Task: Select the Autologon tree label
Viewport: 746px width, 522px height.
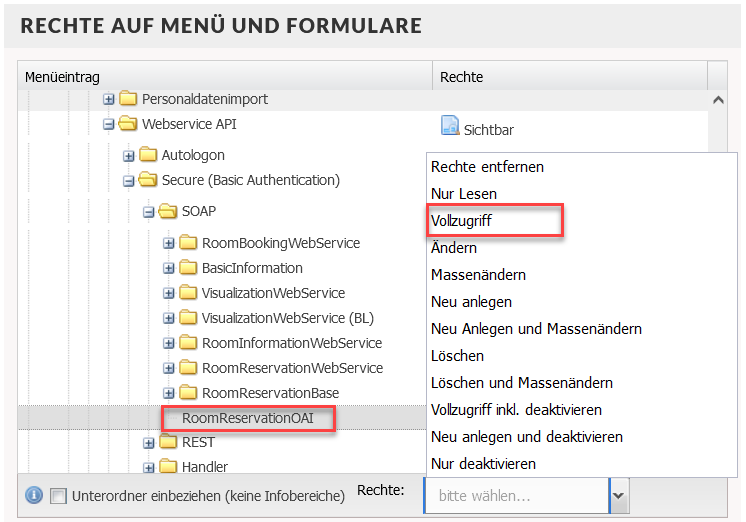Action: pyautogui.click(x=193, y=155)
